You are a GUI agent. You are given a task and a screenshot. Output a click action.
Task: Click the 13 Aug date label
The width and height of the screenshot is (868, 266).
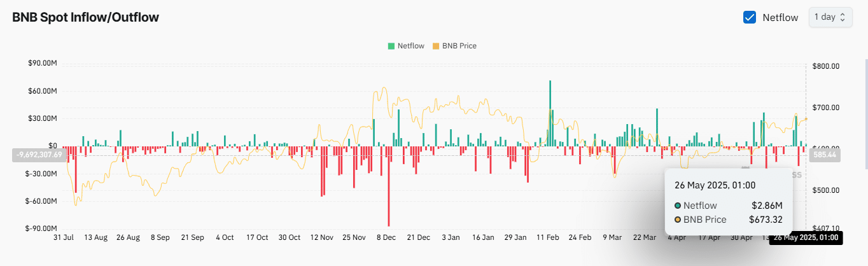pyautogui.click(x=95, y=237)
